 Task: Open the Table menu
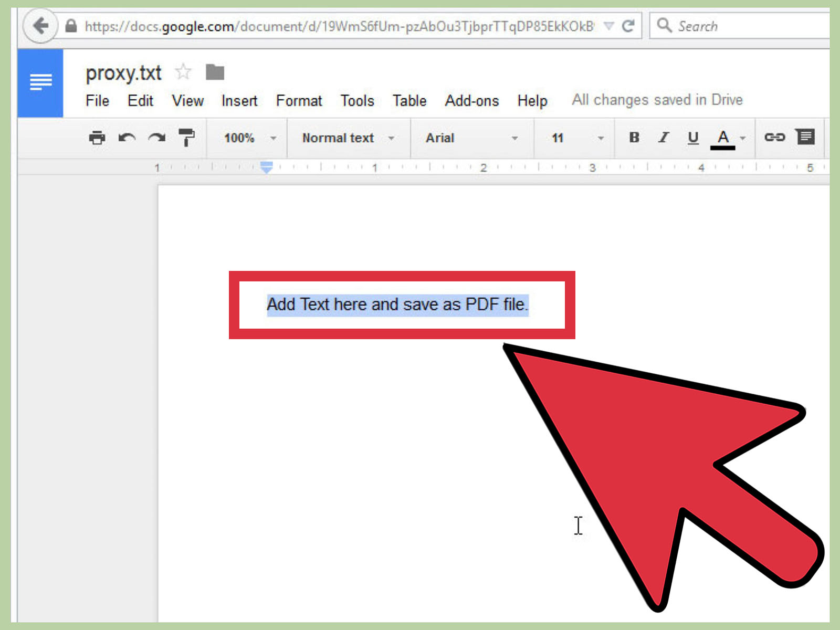(x=409, y=100)
